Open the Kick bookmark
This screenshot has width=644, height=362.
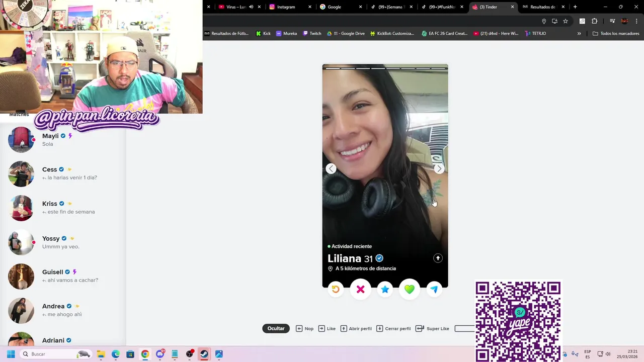pos(263,34)
